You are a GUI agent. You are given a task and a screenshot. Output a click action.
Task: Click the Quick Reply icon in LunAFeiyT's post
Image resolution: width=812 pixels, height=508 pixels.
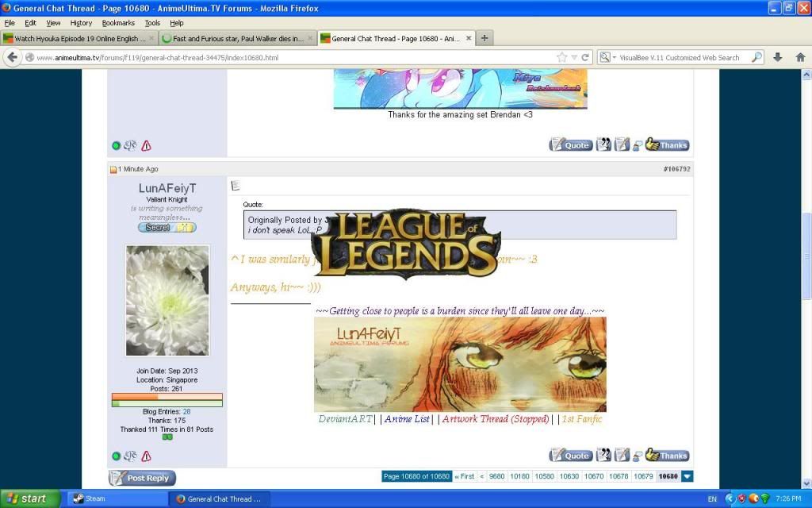(622, 455)
